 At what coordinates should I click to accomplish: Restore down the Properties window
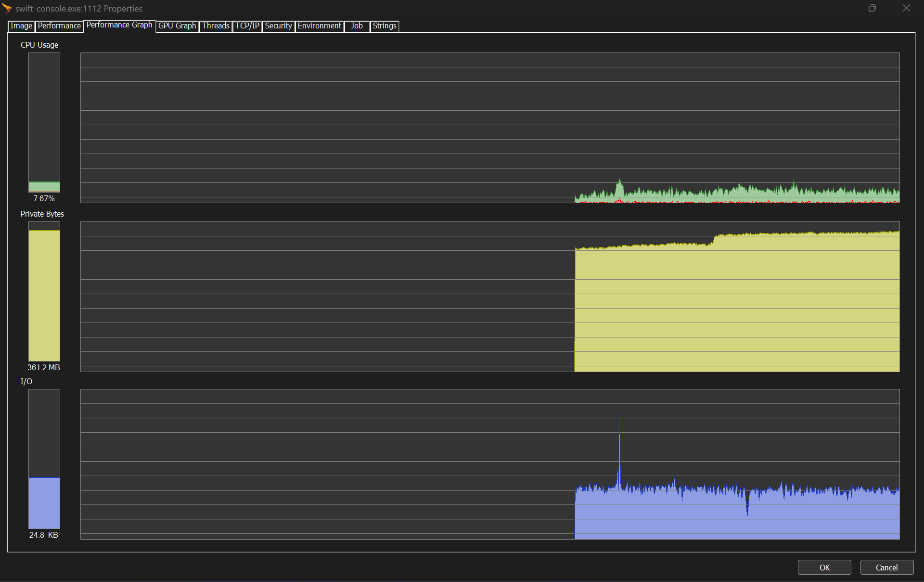click(872, 8)
